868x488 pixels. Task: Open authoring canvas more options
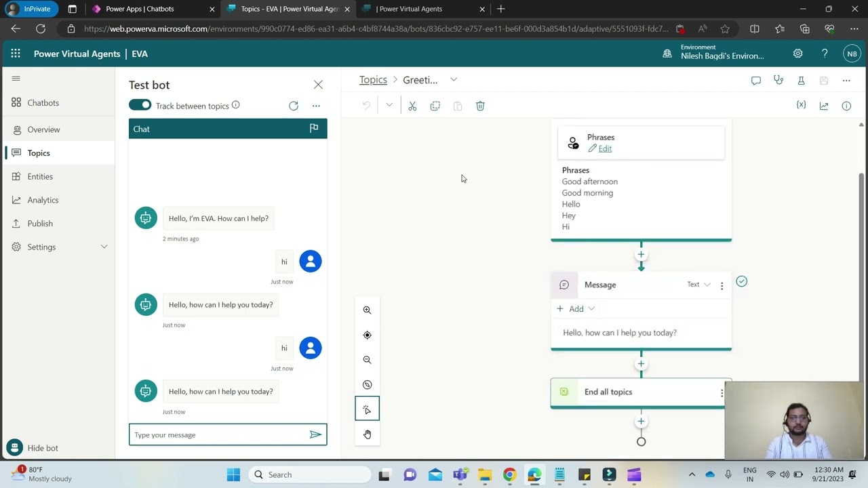click(846, 81)
